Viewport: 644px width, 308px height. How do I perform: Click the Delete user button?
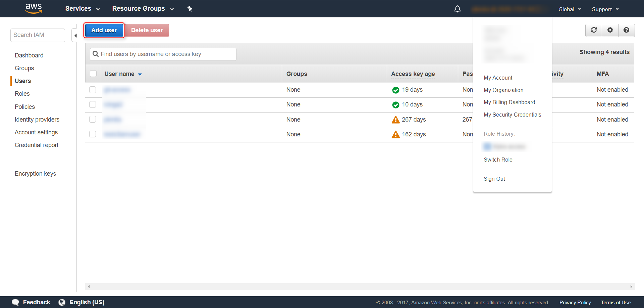pyautogui.click(x=147, y=30)
